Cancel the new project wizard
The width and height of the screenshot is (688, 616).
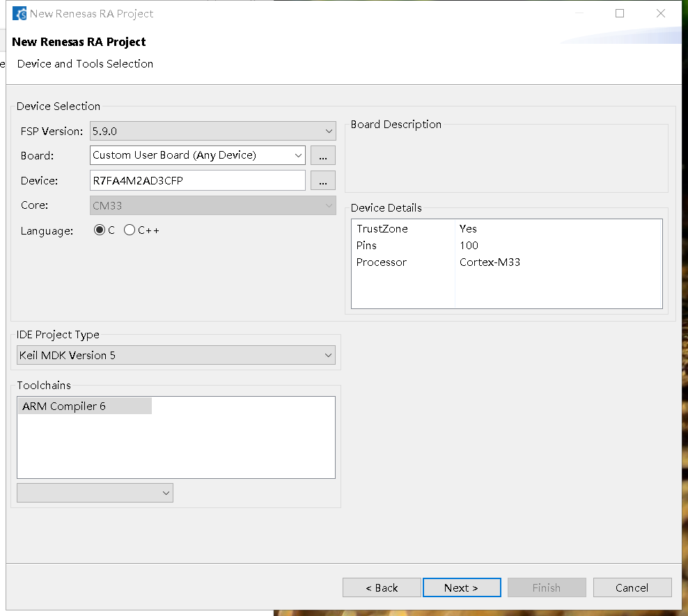632,587
